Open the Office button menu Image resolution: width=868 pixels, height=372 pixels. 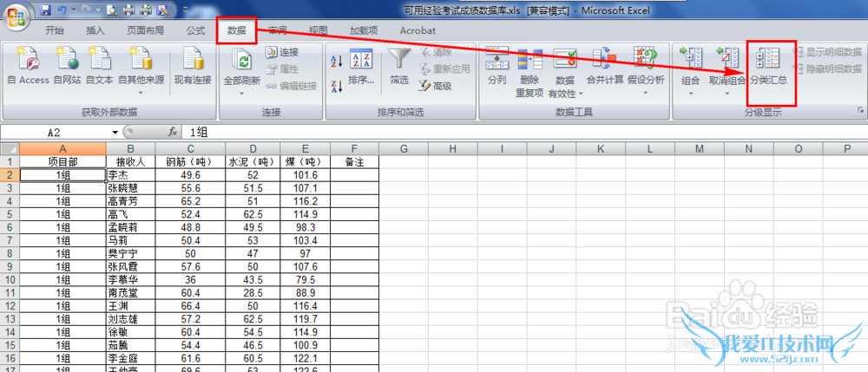[16, 16]
